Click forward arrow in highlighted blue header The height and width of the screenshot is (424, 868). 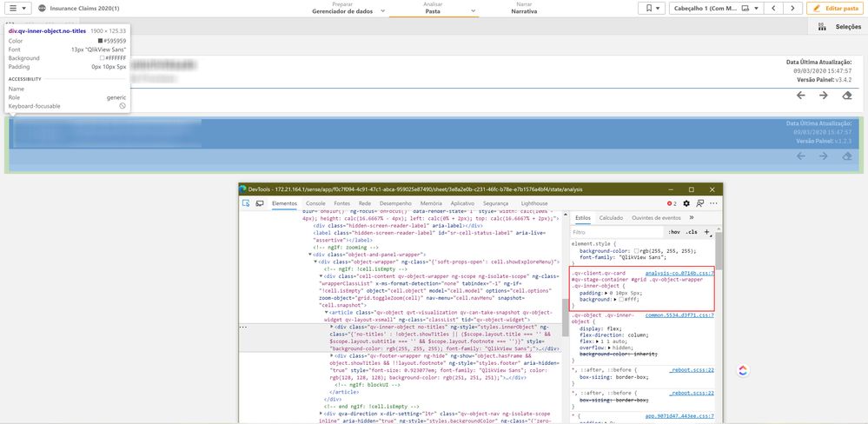click(x=824, y=156)
